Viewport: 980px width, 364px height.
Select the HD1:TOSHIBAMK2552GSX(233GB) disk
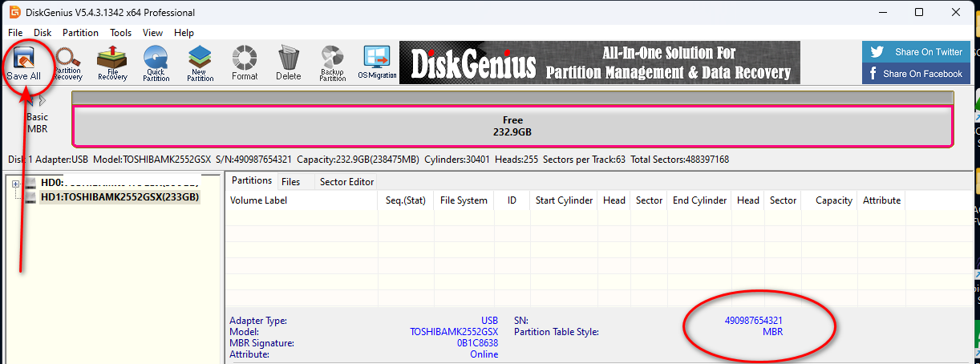pos(120,196)
